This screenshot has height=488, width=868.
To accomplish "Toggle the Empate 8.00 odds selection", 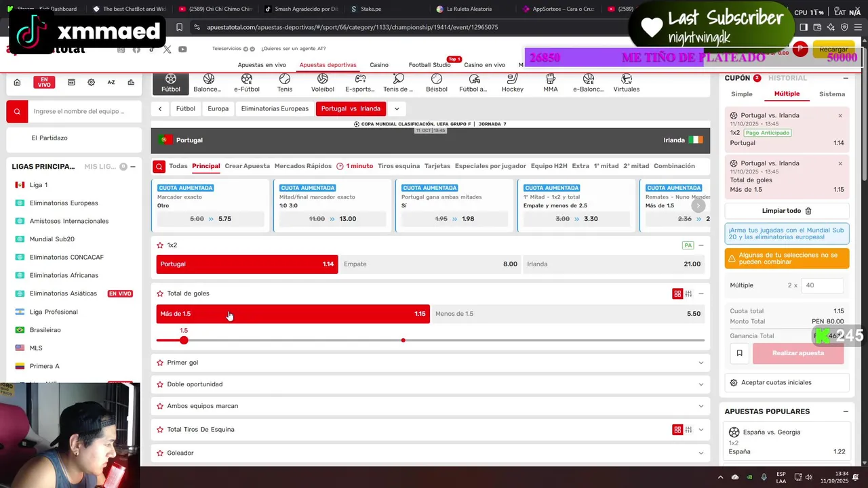I will point(431,264).
